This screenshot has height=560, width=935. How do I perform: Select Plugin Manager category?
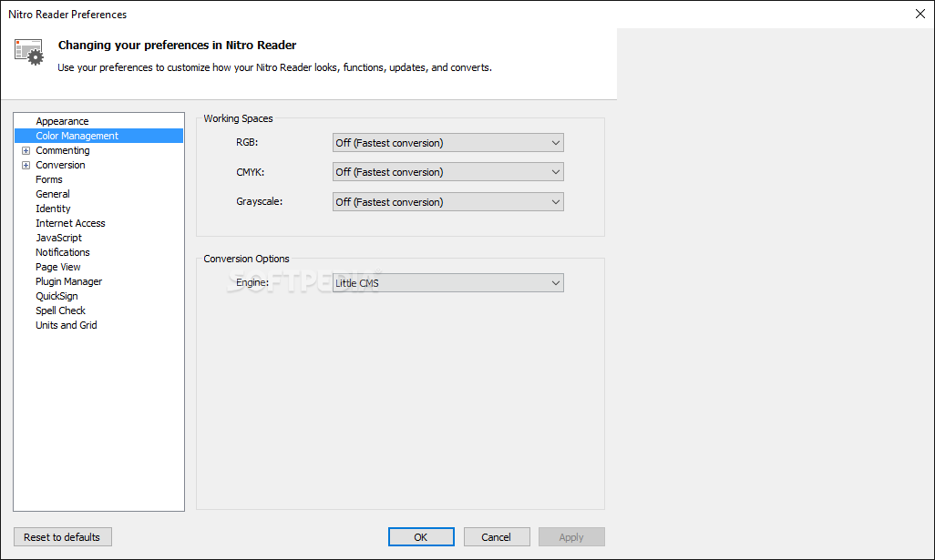(x=68, y=281)
